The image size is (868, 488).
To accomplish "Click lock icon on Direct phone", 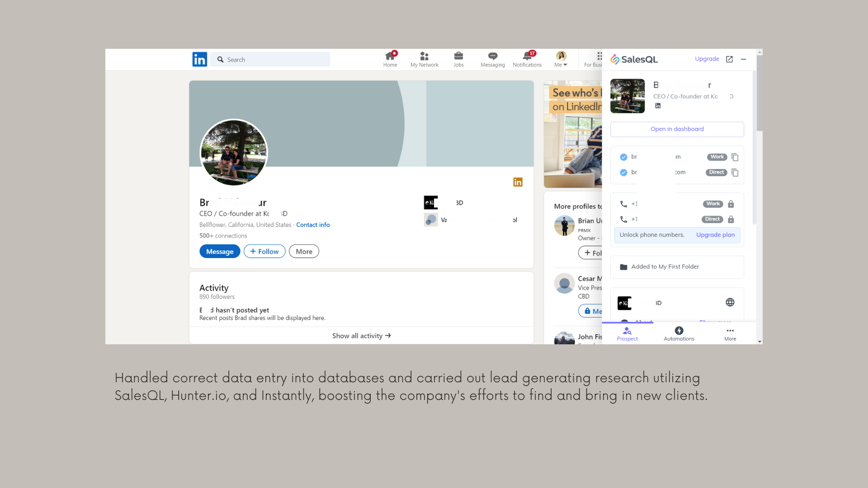I will [x=731, y=220].
